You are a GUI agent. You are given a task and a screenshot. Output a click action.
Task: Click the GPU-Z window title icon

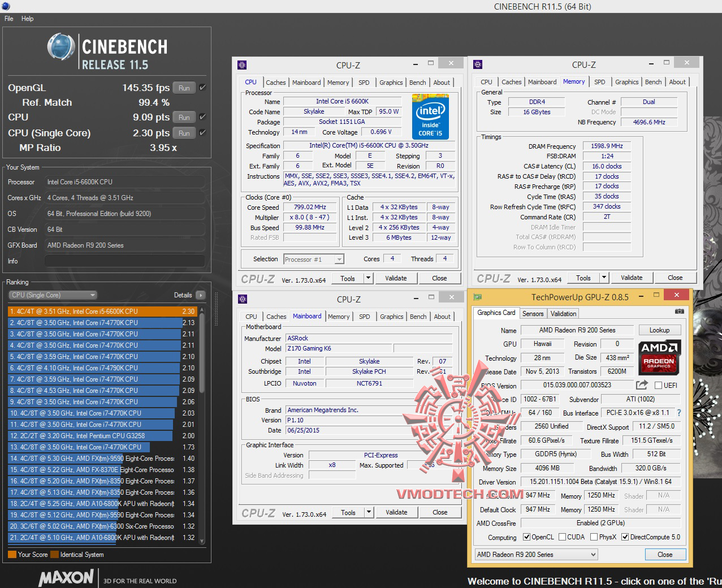[478, 297]
